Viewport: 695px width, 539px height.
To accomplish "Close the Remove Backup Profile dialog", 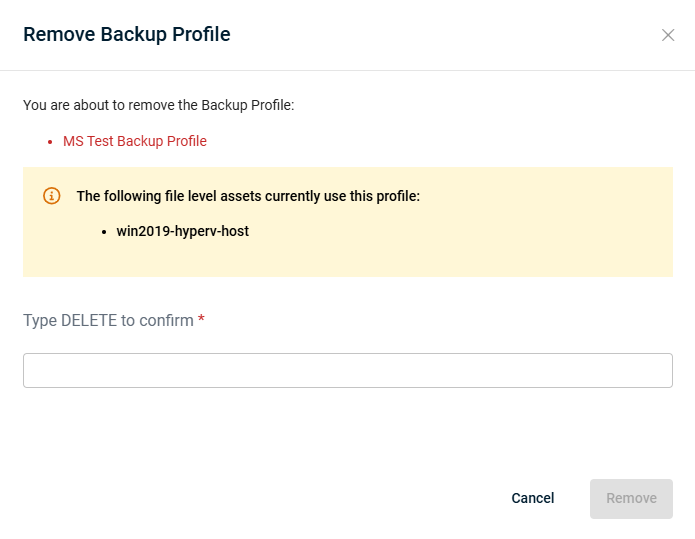I will [x=668, y=35].
